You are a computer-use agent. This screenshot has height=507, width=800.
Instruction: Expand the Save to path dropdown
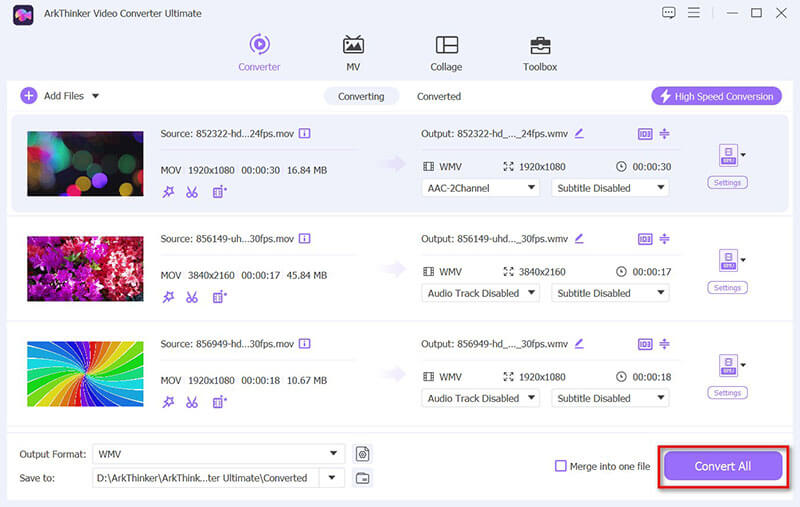pos(332,478)
